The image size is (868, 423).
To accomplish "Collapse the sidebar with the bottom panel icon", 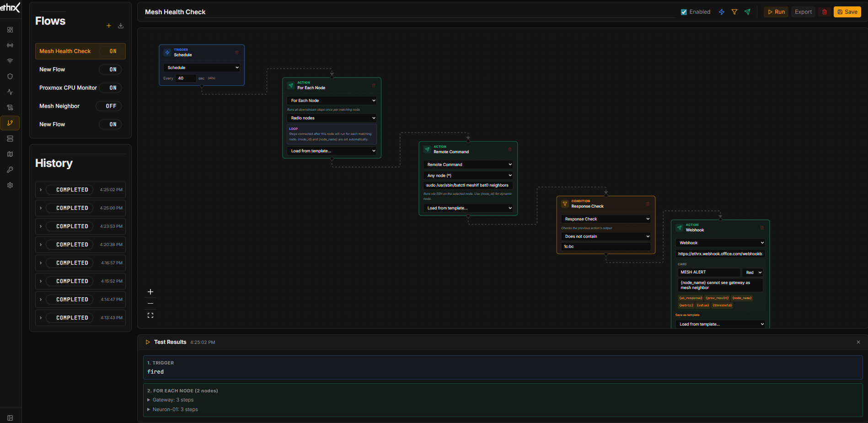I will 10,418.
